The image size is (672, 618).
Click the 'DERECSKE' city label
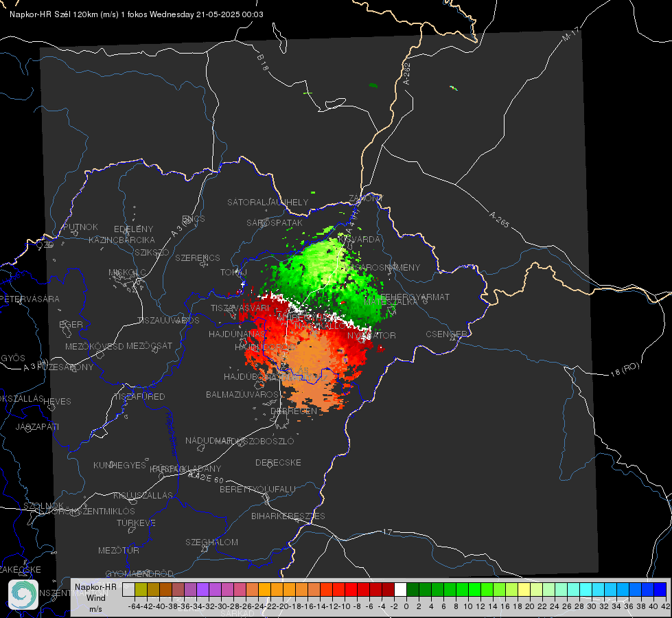pos(278,463)
